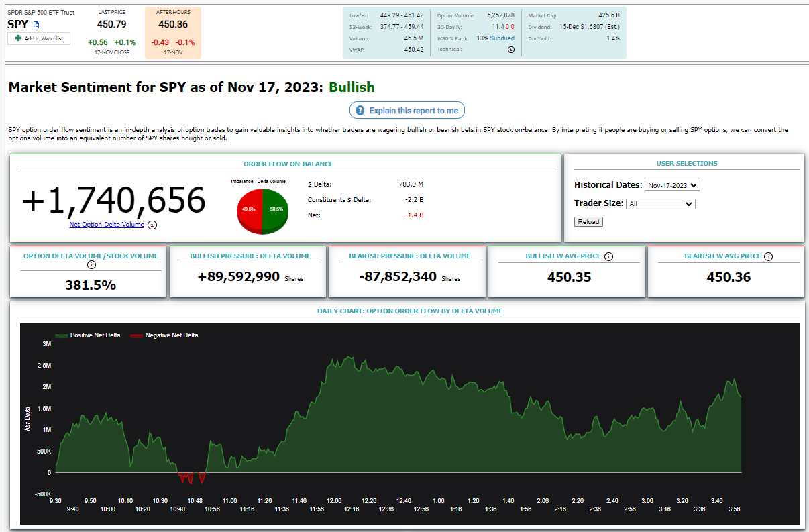Click the USER SELECTIONS panel heading

[687, 164]
